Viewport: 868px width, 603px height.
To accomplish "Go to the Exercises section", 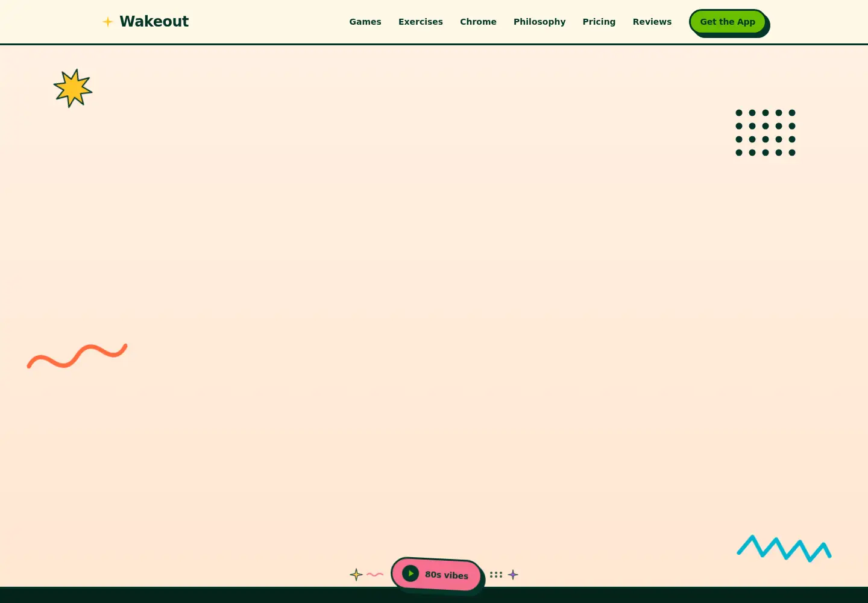I will (421, 22).
